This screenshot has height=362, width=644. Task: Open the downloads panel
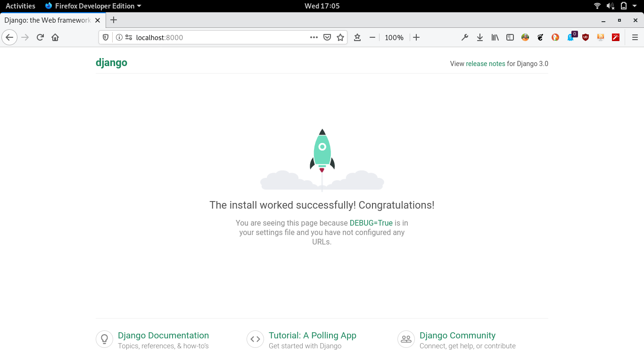tap(480, 37)
